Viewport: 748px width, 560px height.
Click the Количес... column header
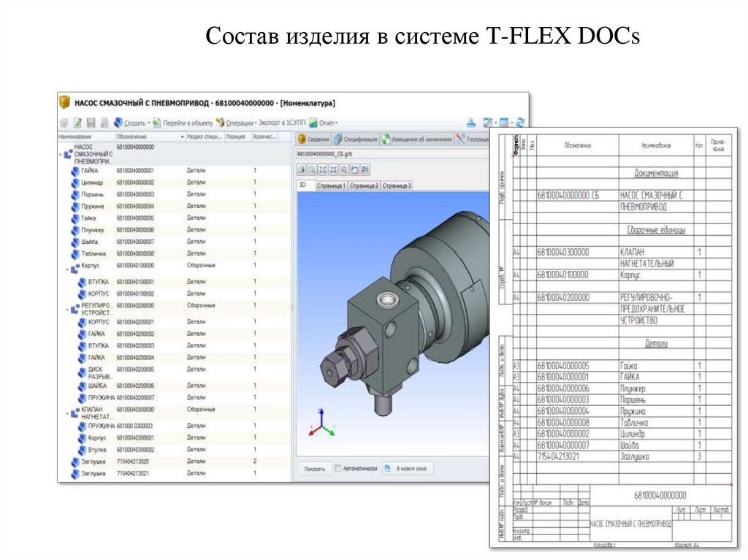(265, 137)
